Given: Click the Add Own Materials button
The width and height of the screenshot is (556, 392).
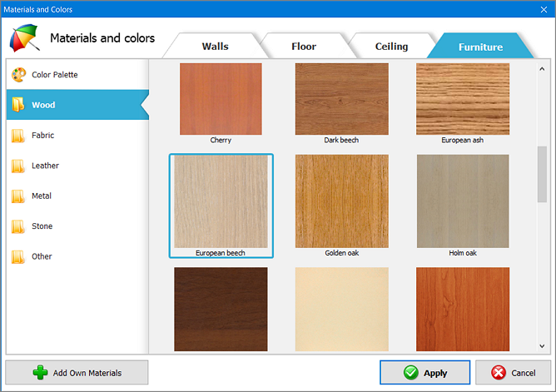Looking at the screenshot, I should pyautogui.click(x=77, y=373).
